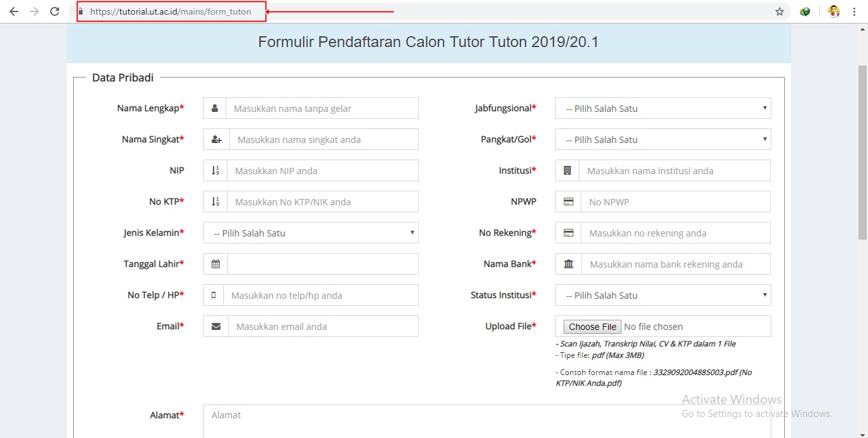Click the building icon beside Institusi
The width and height of the screenshot is (868, 438).
[x=567, y=170]
